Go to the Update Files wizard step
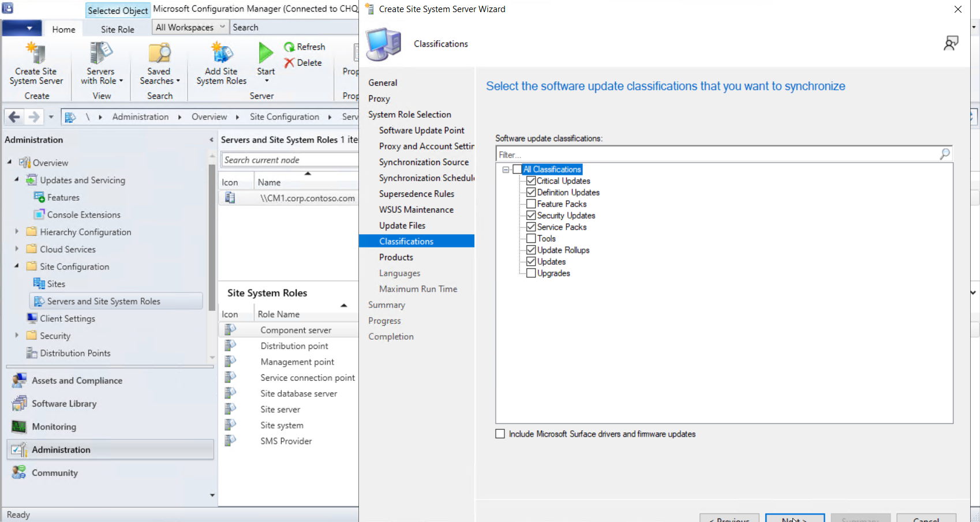 [x=402, y=226]
